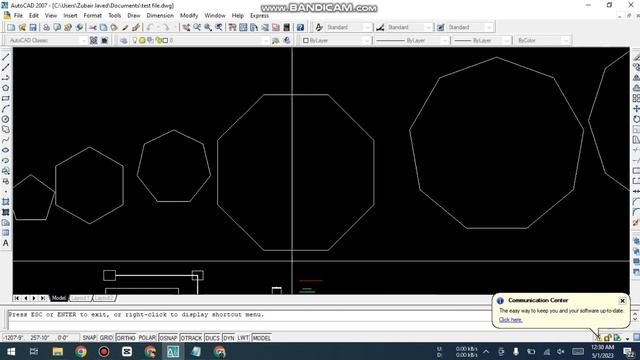Open the File menu
This screenshot has height=360, width=640.
pos(18,16)
